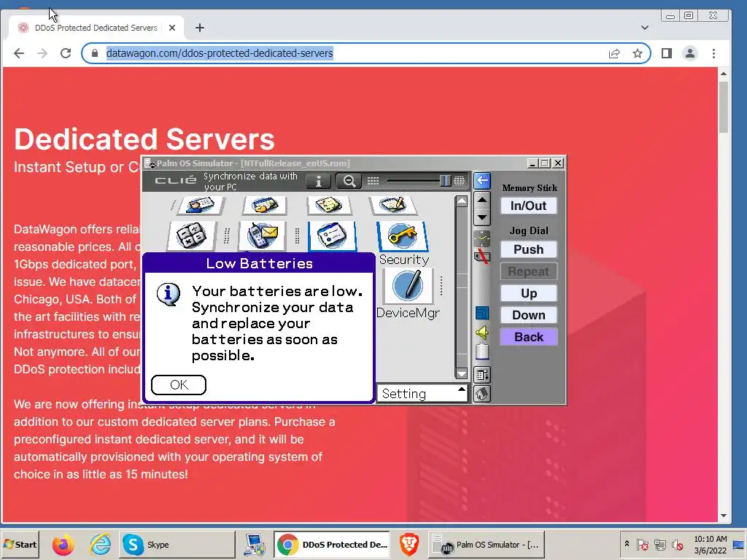The height and width of the screenshot is (560, 747).
Task: Click the hardware scroll up arrow
Action: click(x=482, y=200)
